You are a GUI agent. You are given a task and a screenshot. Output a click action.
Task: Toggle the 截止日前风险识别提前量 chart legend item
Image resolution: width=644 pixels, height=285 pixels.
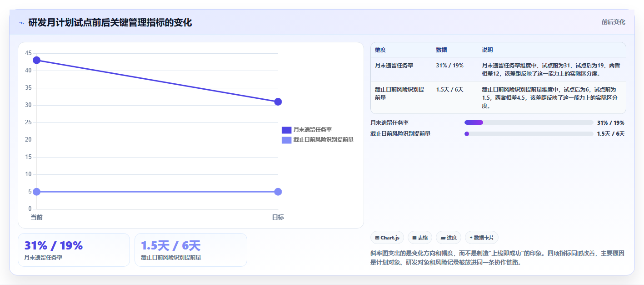click(x=318, y=140)
